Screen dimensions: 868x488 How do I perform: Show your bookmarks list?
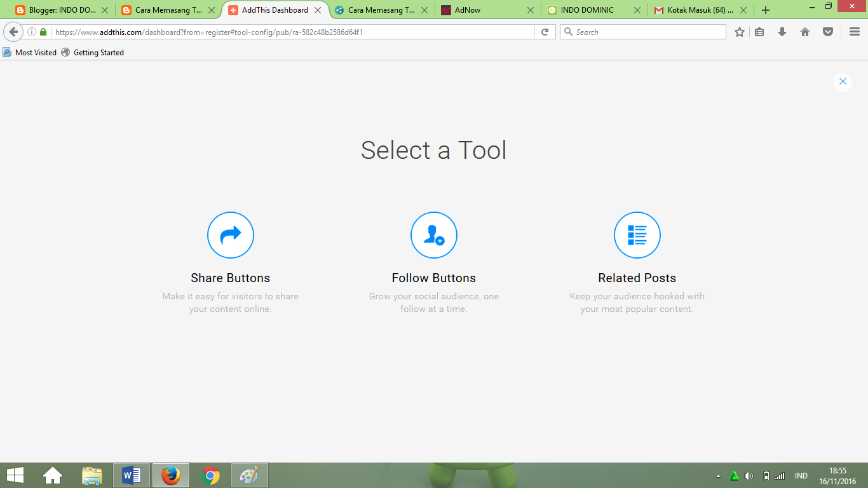click(759, 32)
